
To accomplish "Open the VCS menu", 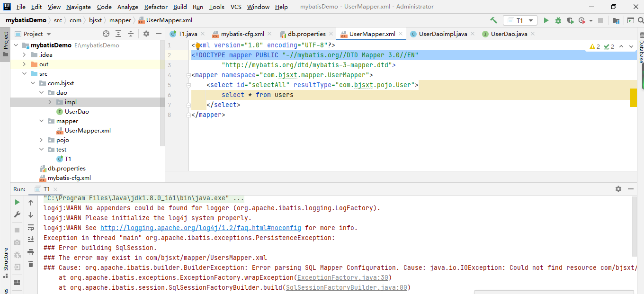I will point(236,7).
